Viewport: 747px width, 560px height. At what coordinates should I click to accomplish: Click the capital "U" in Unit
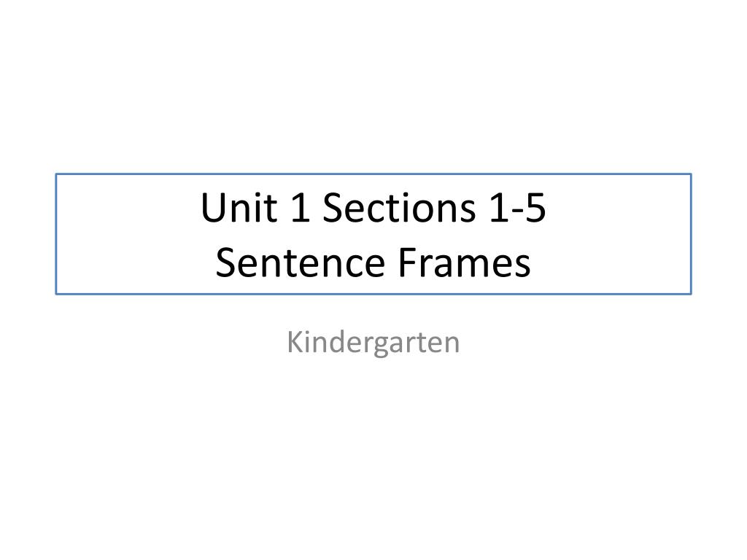tap(212, 208)
